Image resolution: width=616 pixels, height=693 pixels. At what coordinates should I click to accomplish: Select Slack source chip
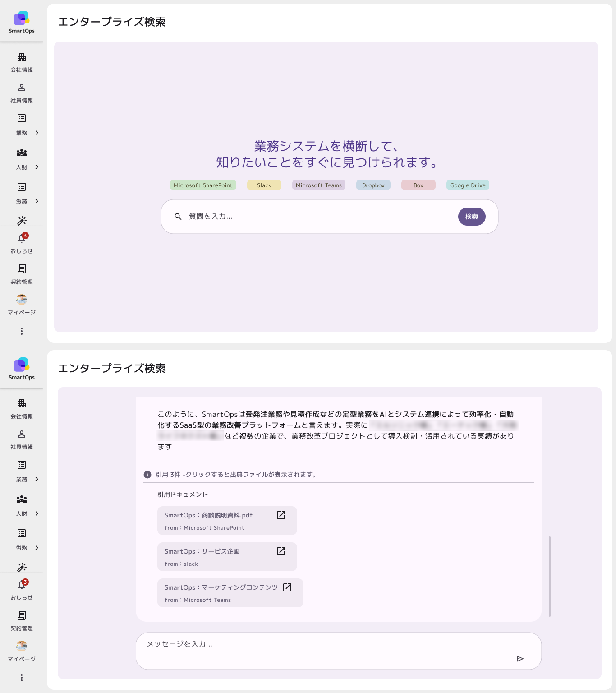click(264, 185)
